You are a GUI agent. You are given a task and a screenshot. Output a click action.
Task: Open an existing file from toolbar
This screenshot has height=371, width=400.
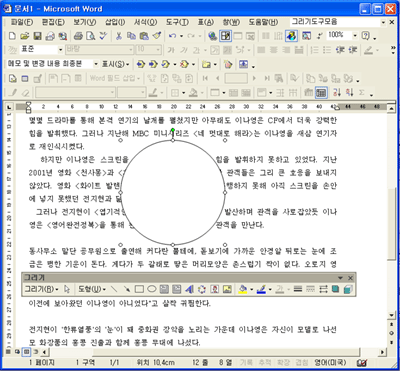tap(24, 36)
